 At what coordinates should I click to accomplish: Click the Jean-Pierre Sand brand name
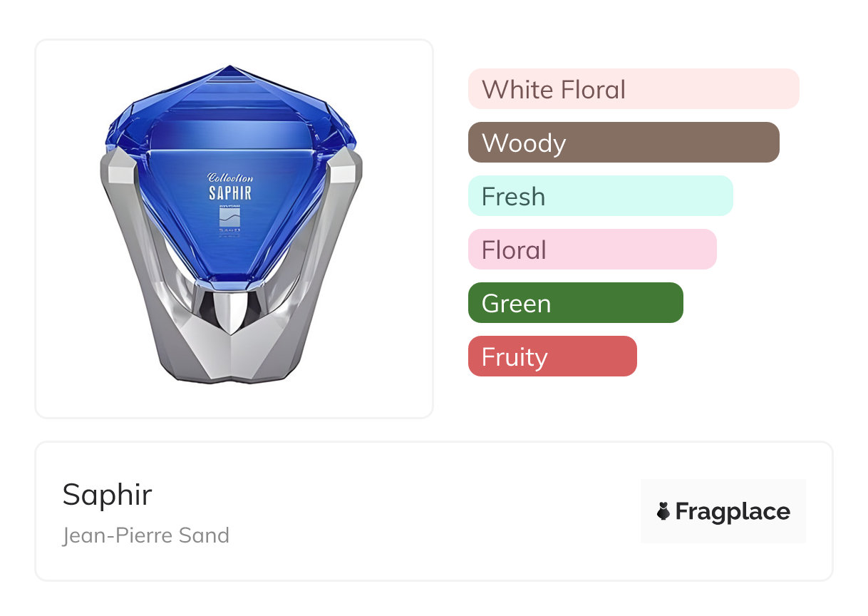pyautogui.click(x=145, y=535)
